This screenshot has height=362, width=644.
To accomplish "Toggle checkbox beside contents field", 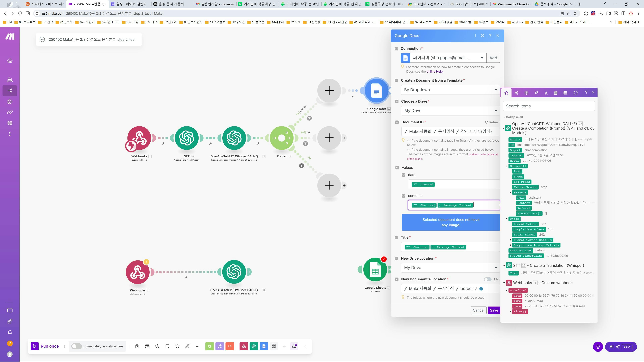I will (403, 196).
